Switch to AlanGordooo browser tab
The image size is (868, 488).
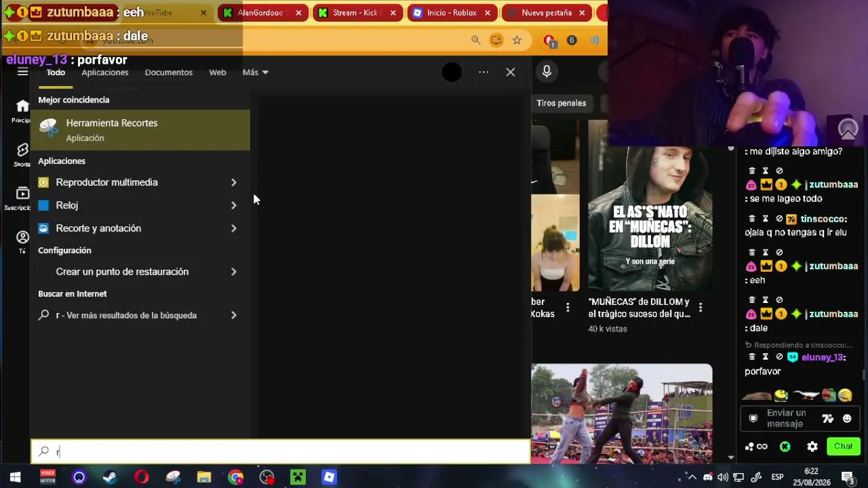point(261,13)
